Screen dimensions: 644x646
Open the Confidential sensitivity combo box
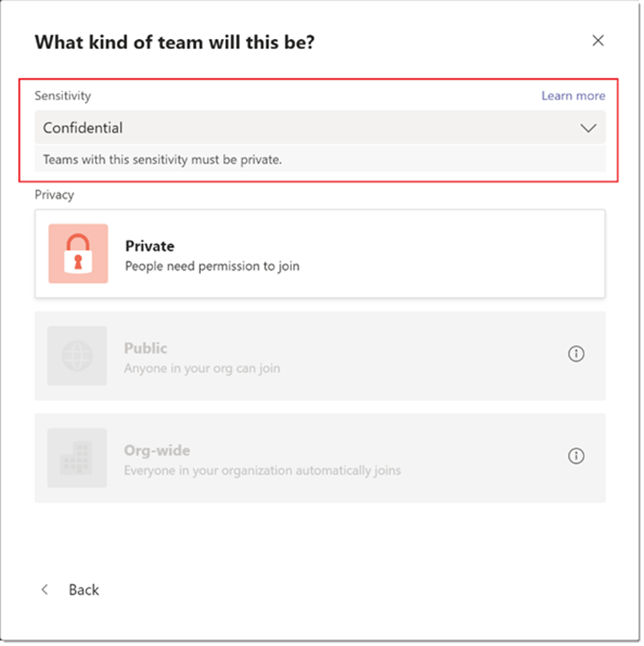(321, 128)
